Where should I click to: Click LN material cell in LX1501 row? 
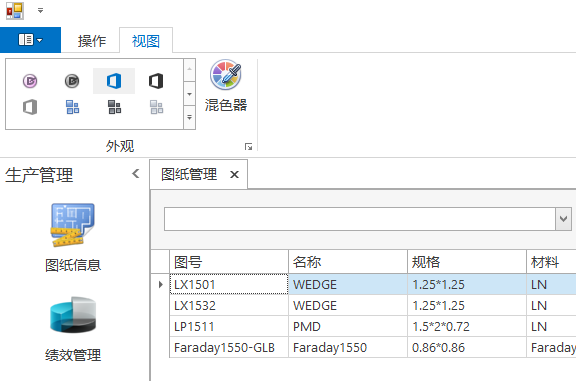point(551,284)
